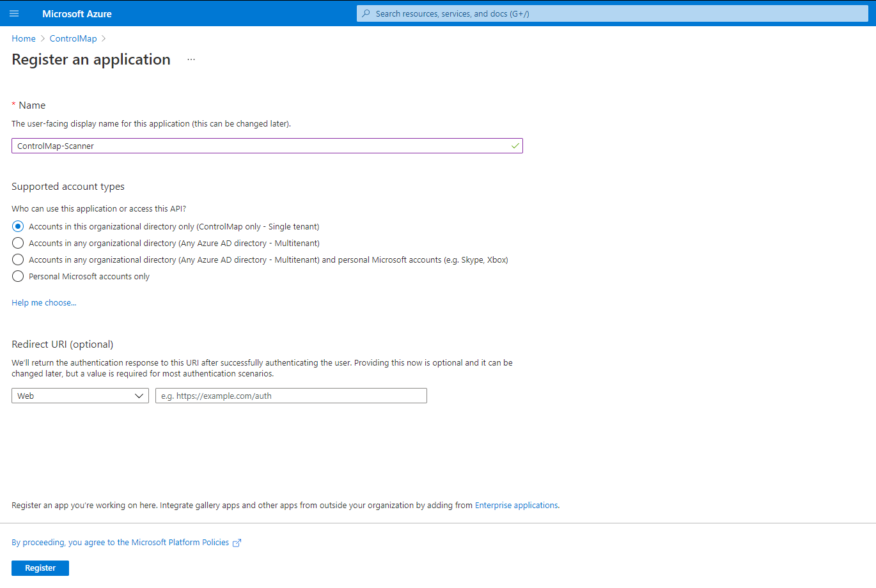Image resolution: width=876 pixels, height=588 pixels.
Task: Open the ellipsis menu beside Register an application
Action: tap(191, 59)
